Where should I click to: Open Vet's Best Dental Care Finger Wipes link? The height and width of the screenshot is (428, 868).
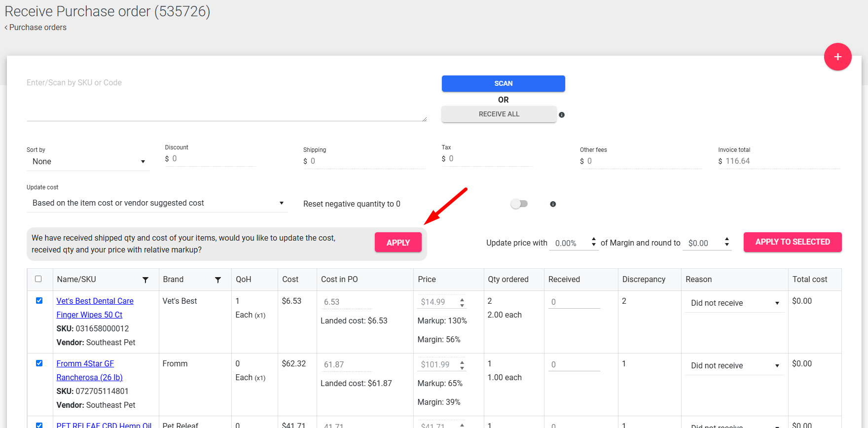(95, 308)
